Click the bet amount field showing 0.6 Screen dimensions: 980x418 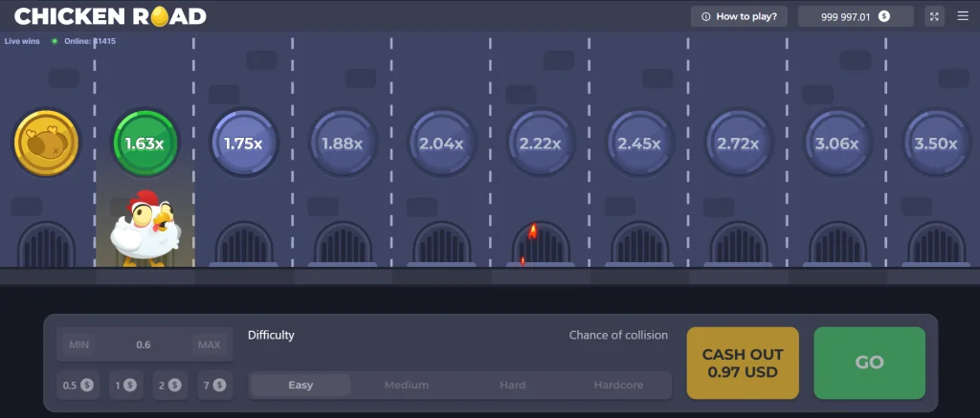pos(144,345)
